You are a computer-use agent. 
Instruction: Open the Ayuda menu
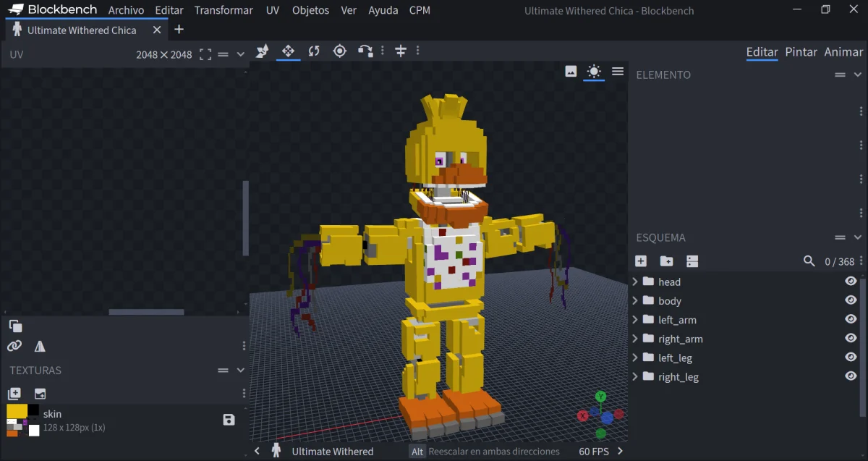tap(383, 10)
